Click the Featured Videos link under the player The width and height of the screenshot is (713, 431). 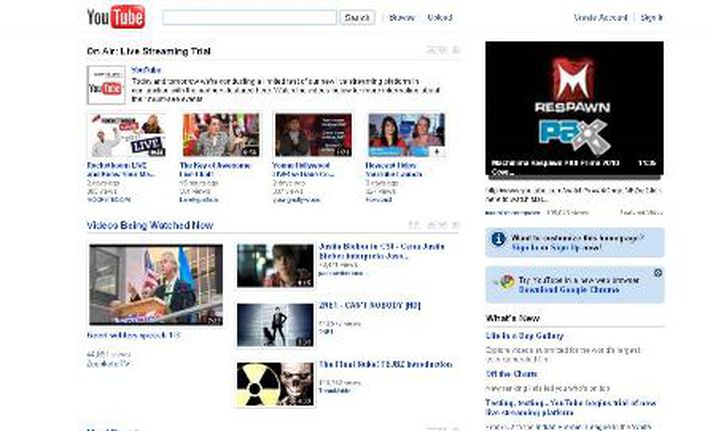click(642, 212)
